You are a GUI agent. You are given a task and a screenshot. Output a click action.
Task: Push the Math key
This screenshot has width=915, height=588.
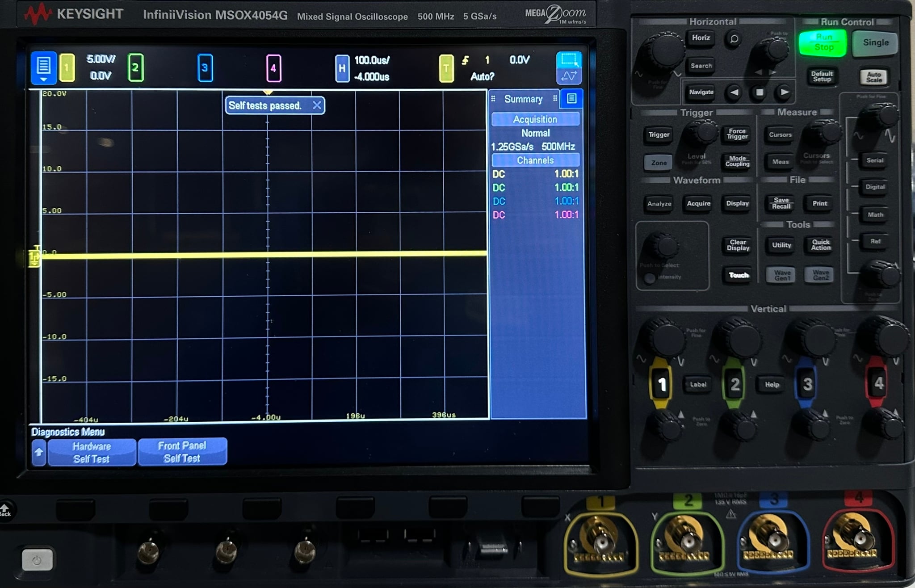[875, 215]
